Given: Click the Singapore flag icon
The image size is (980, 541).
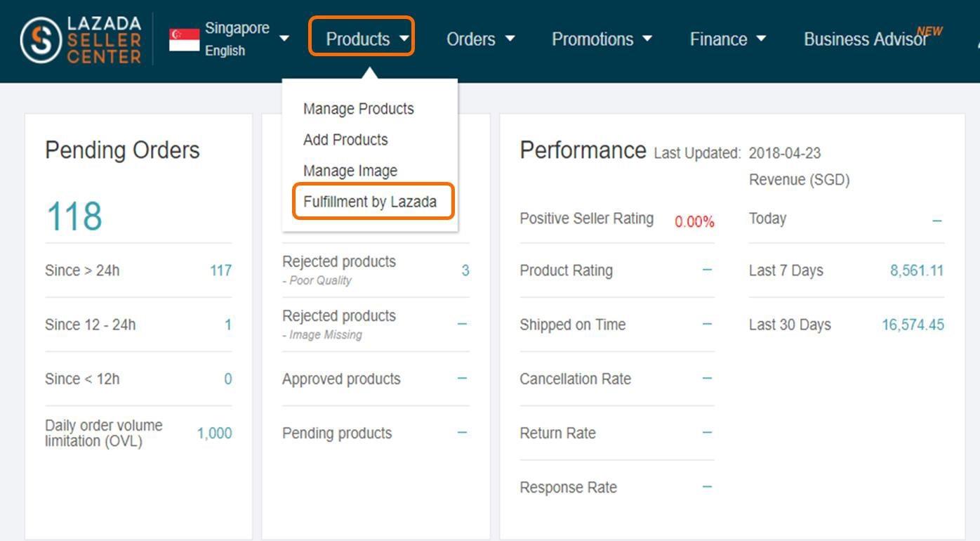Looking at the screenshot, I should pyautogui.click(x=185, y=39).
